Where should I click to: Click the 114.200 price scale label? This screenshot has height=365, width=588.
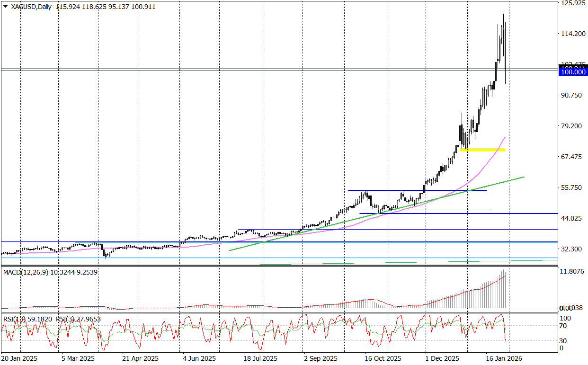click(x=572, y=34)
